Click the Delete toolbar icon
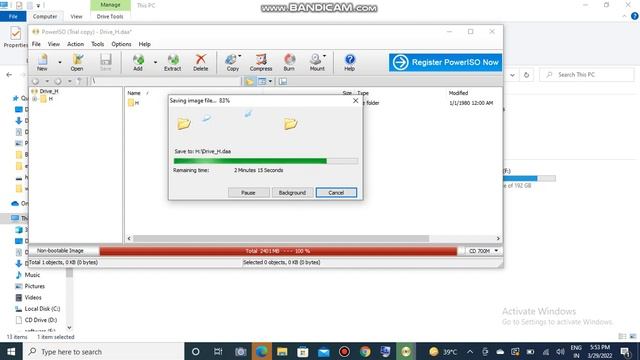Image resolution: width=640 pixels, height=360 pixels. 200,62
